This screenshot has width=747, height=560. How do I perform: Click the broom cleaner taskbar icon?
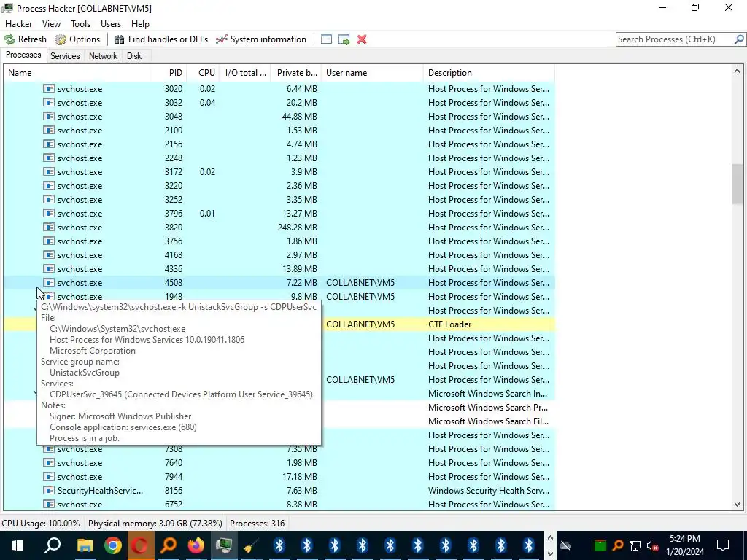[x=251, y=545]
